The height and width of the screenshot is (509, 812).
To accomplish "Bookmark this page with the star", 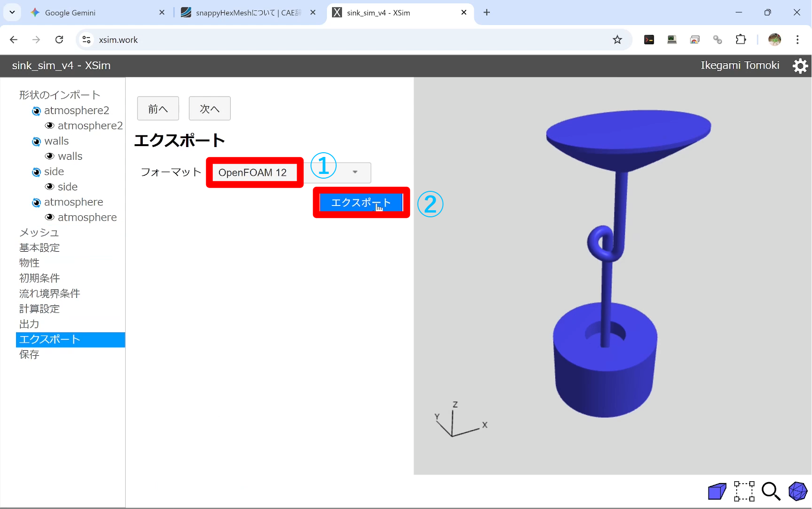I will coord(617,40).
